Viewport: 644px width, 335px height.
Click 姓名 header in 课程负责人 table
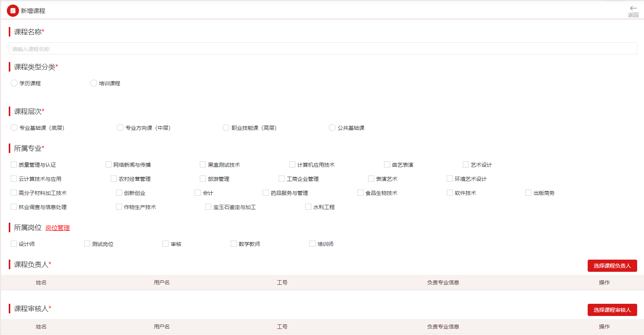coord(41,282)
